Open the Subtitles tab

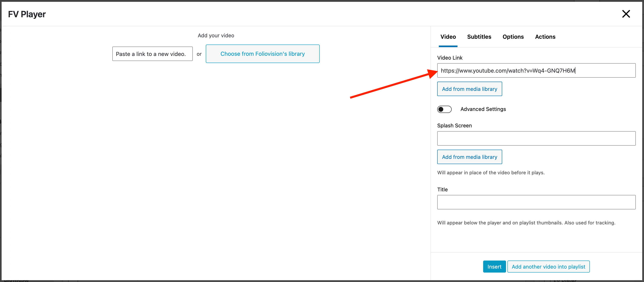tap(479, 37)
